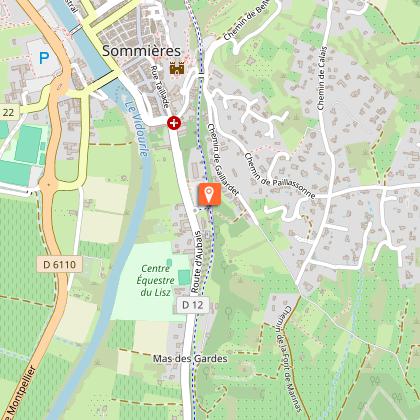This screenshot has width=420, height=420.
Task: Click the Mas des Gardes place label
Action: point(190,359)
